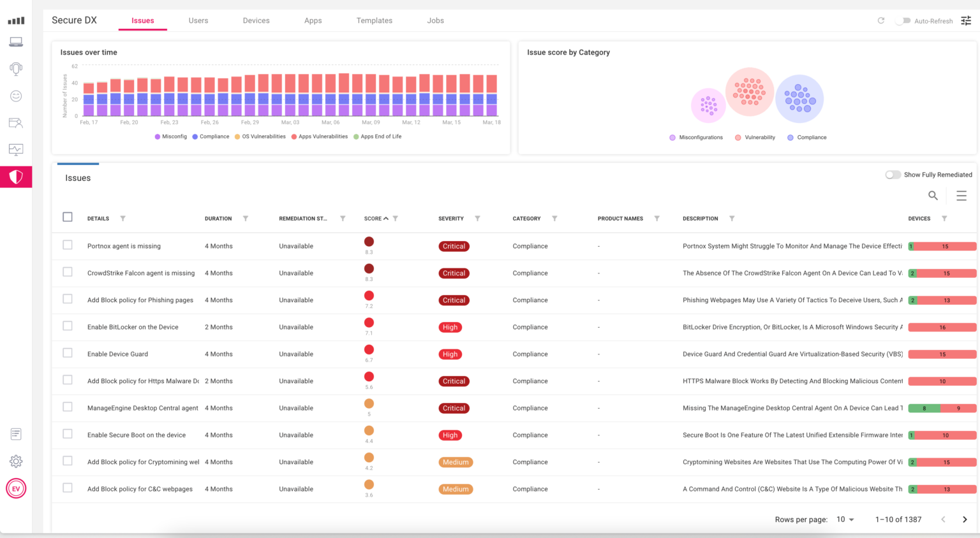Open the Templates tab
The width and height of the screenshot is (980, 538).
[x=375, y=20]
